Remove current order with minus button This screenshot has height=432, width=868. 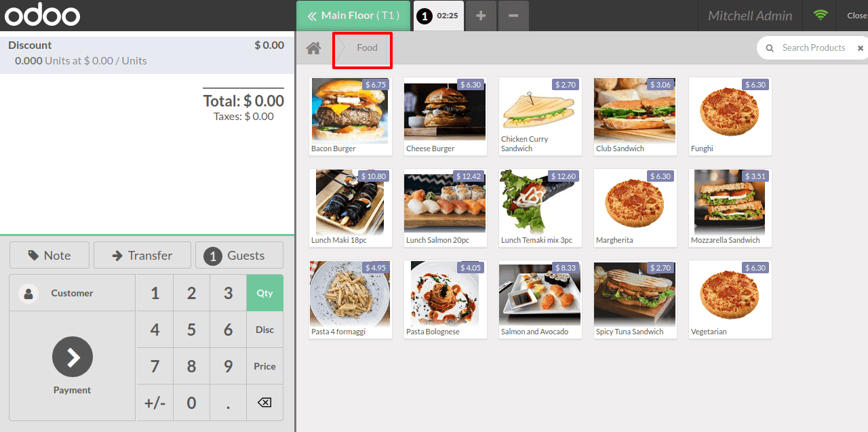coord(513,16)
